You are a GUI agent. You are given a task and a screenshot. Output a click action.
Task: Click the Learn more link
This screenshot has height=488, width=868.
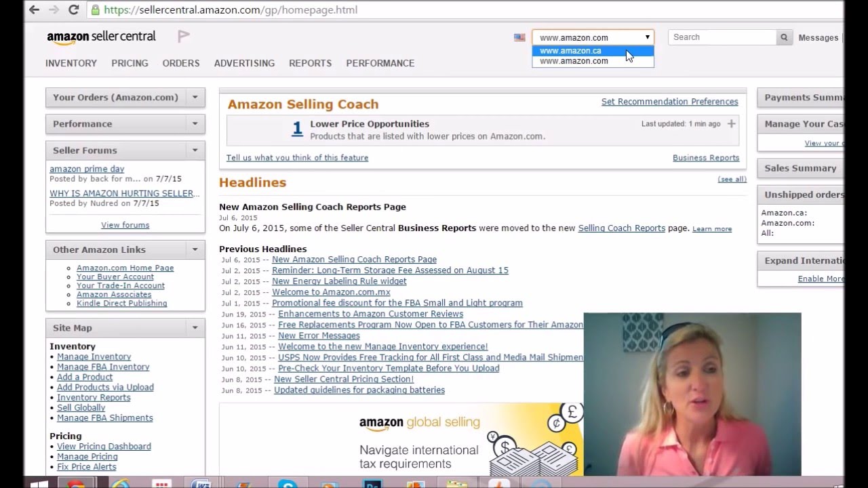click(712, 229)
